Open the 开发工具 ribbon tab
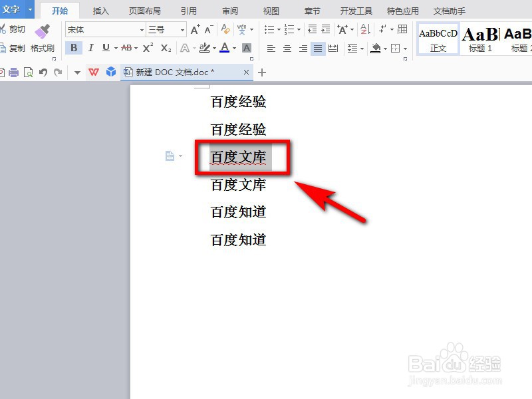 click(356, 11)
